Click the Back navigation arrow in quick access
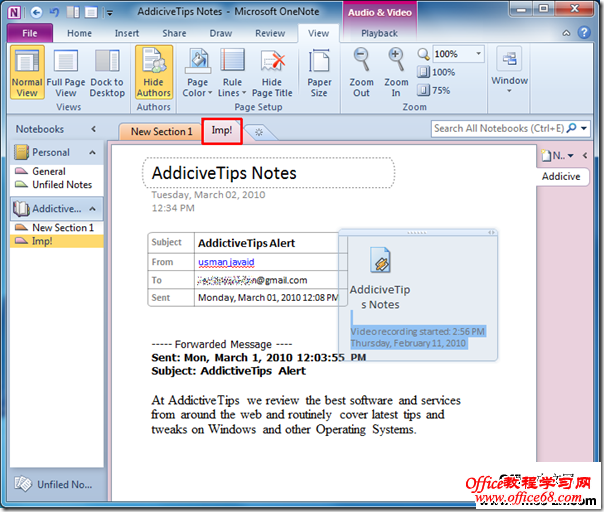604x512 pixels. [x=36, y=13]
